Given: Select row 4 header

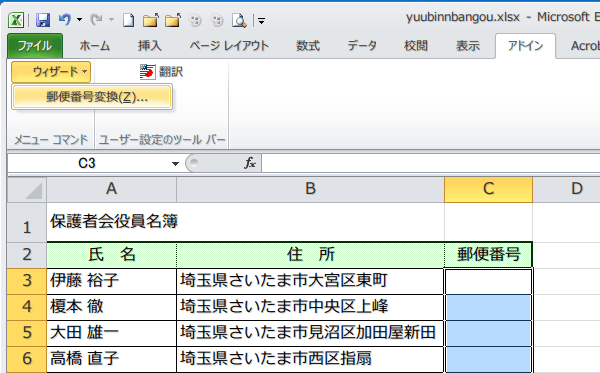Looking at the screenshot, I should tap(27, 307).
